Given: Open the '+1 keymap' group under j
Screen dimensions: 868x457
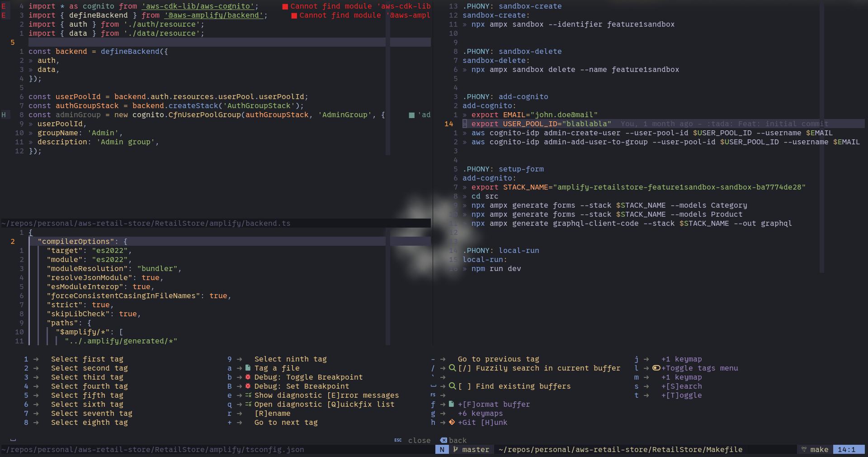Looking at the screenshot, I should 681,359.
